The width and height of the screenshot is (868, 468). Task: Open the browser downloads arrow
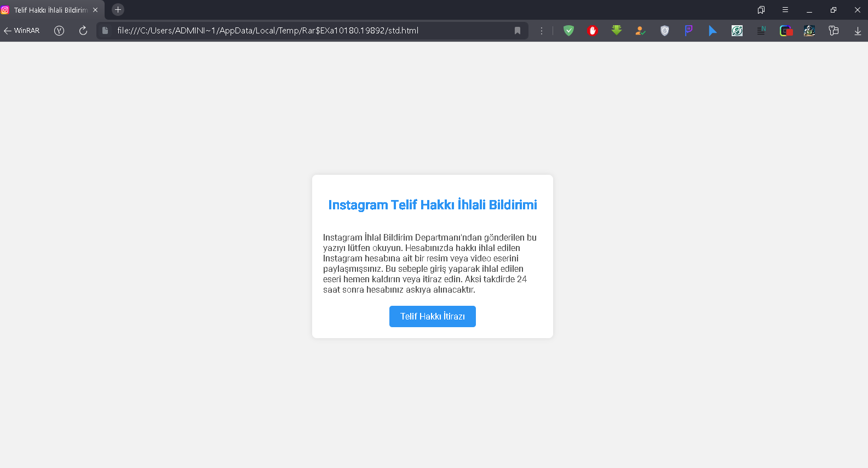(x=858, y=31)
